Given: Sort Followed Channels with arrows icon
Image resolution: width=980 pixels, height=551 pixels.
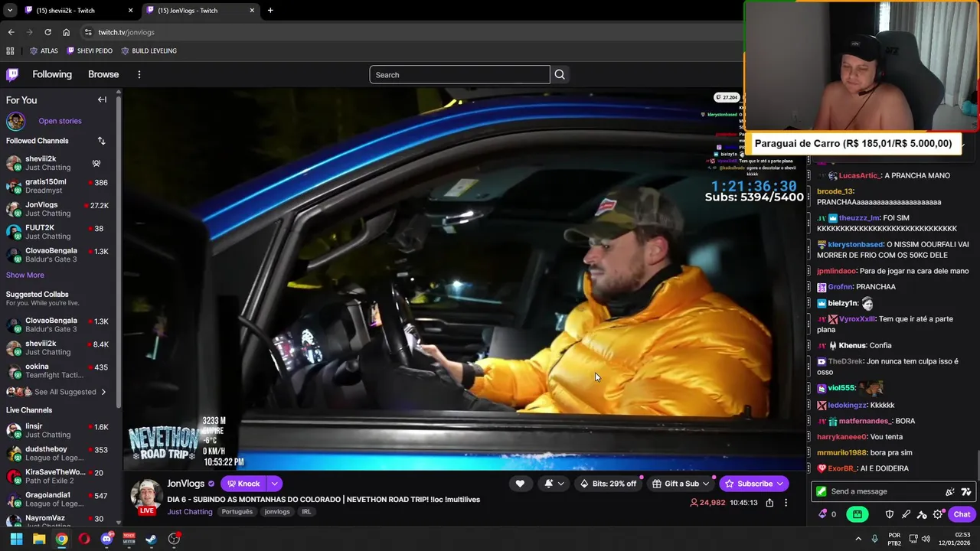Looking at the screenshot, I should click(x=101, y=141).
